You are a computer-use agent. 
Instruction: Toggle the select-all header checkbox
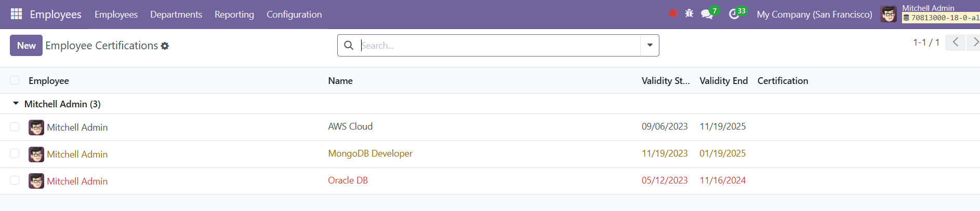[x=15, y=80]
